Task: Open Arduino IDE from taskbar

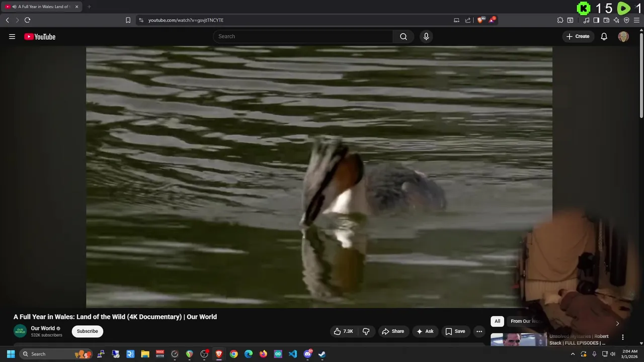Action: (x=278, y=354)
